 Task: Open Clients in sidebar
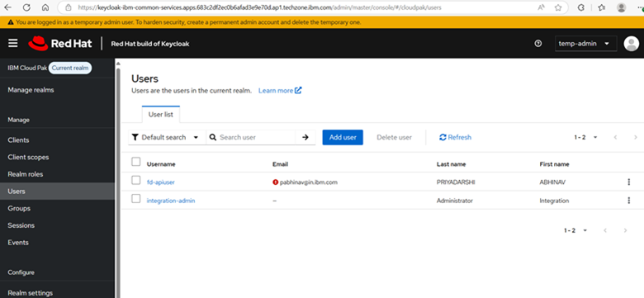(x=18, y=140)
